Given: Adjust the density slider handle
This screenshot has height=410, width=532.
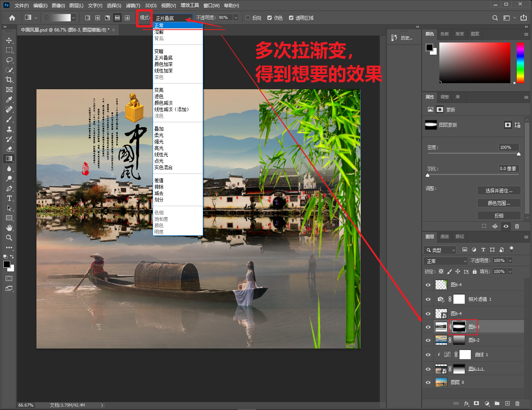Looking at the screenshot, I should click(519, 154).
